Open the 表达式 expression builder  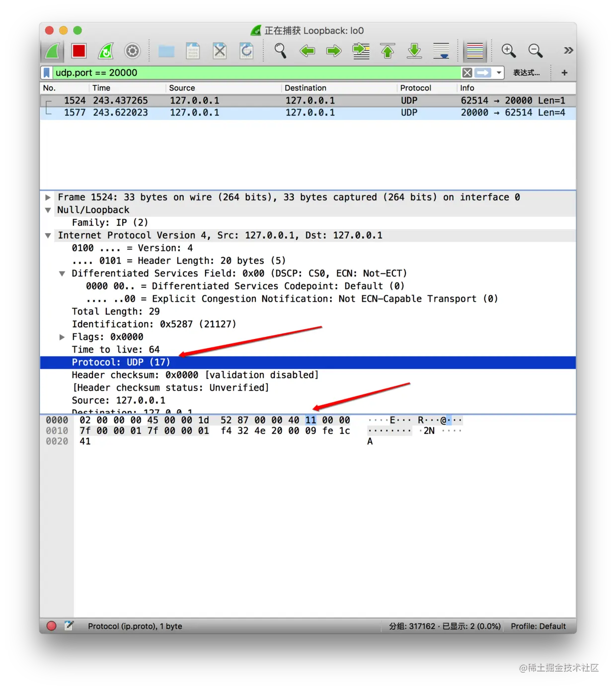[527, 73]
